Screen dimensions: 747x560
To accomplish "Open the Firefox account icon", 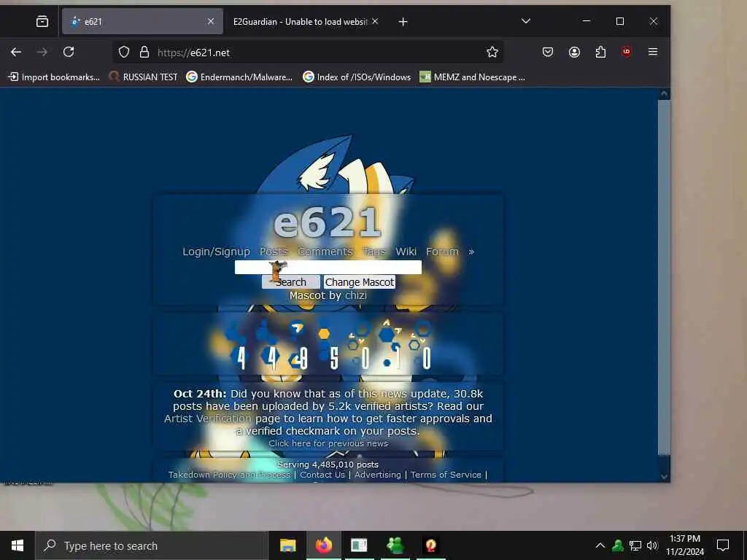I will [575, 52].
